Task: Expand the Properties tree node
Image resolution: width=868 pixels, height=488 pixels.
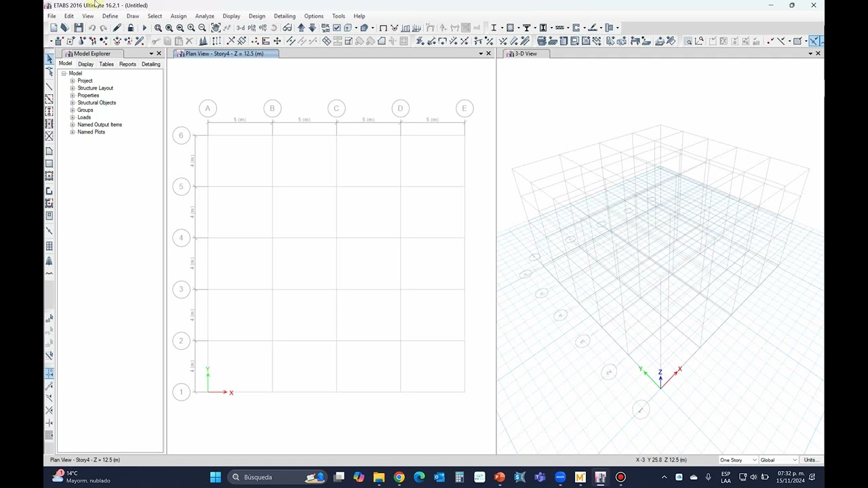Action: click(73, 96)
